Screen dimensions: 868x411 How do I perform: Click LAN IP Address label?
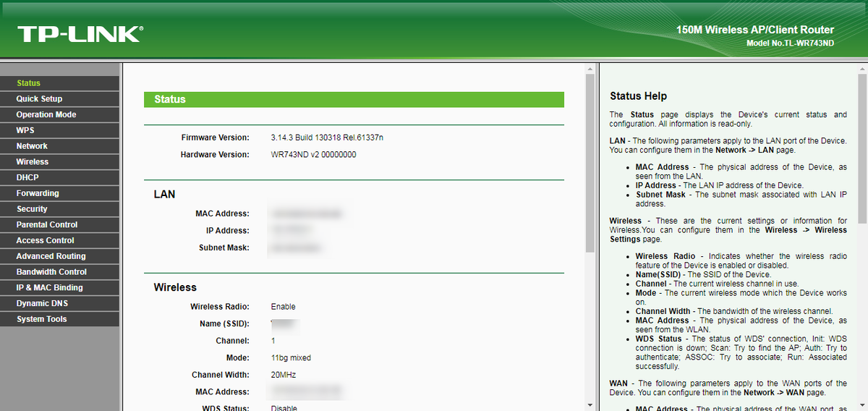click(x=227, y=231)
